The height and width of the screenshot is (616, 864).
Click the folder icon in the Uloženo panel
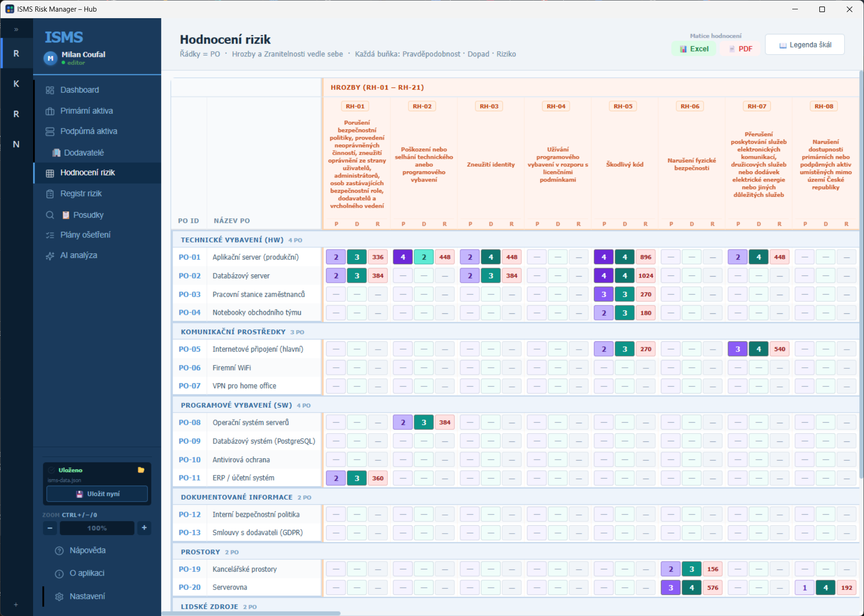(x=141, y=470)
